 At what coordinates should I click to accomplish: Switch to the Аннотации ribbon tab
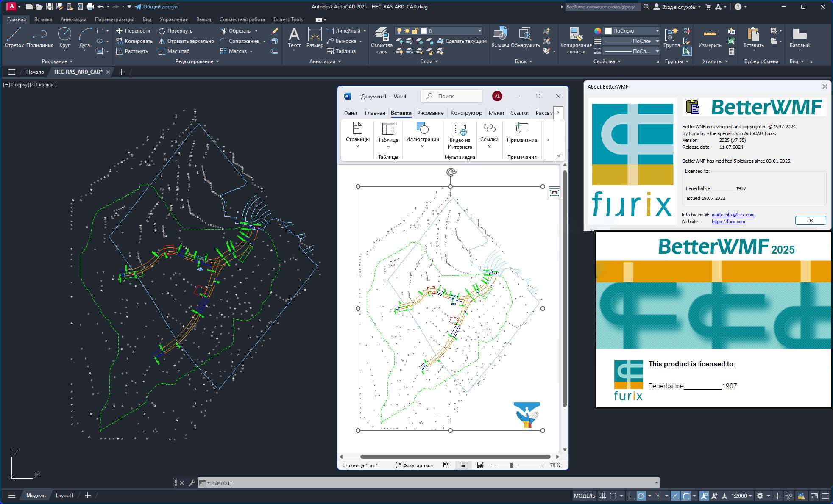(x=73, y=19)
